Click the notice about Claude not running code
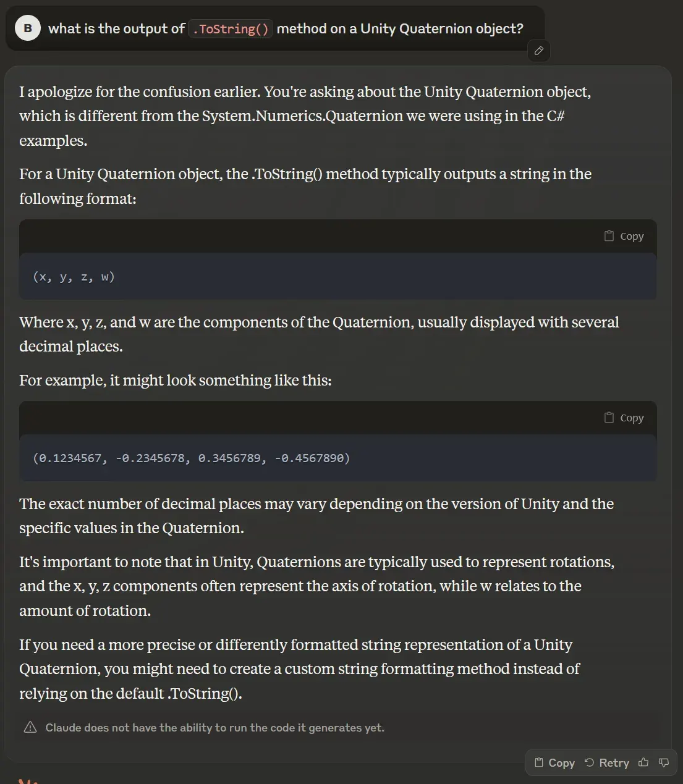This screenshot has width=683, height=784. (214, 728)
